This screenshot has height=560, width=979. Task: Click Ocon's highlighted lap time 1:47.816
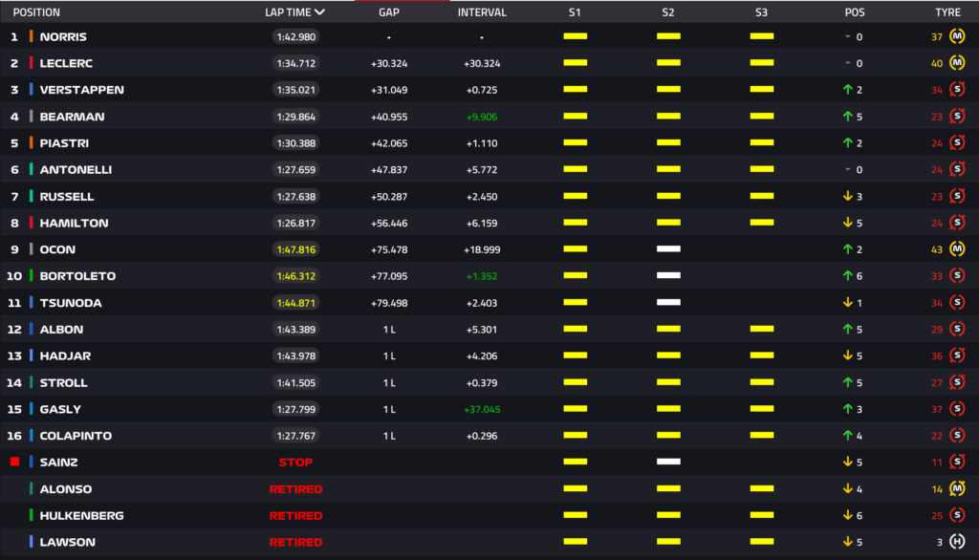pyautogui.click(x=295, y=249)
